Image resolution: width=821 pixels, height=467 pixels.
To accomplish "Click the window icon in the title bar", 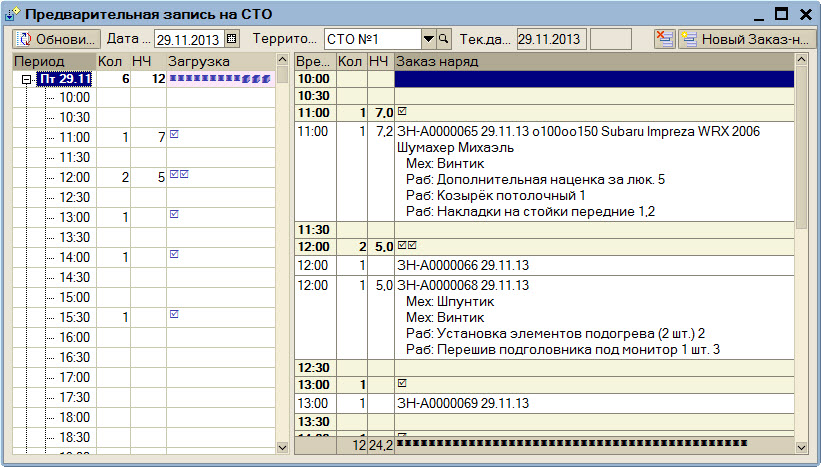I will pos(12,14).
